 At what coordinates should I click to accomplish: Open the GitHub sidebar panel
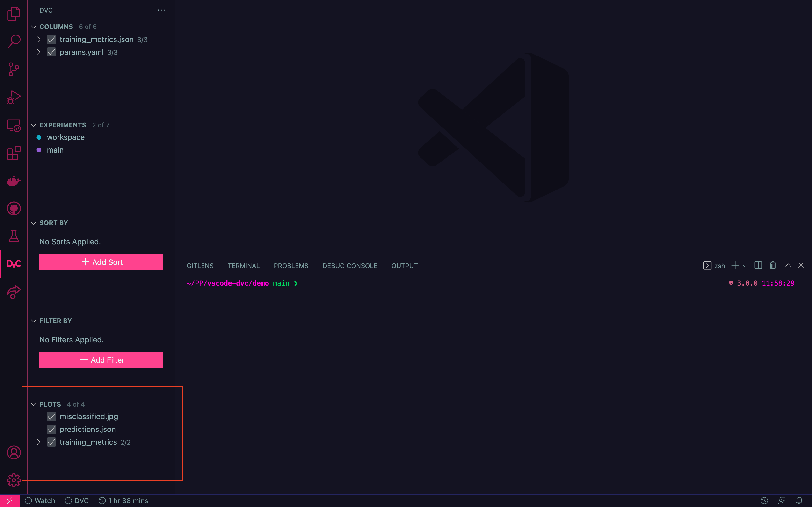coord(14,209)
